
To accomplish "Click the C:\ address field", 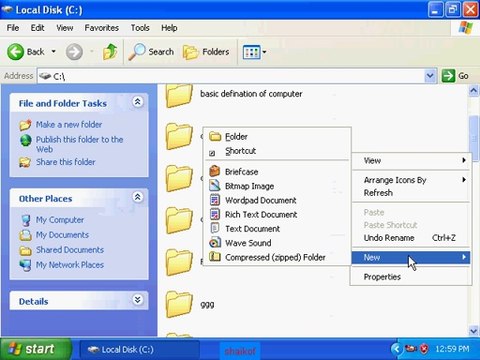I will tap(231, 76).
